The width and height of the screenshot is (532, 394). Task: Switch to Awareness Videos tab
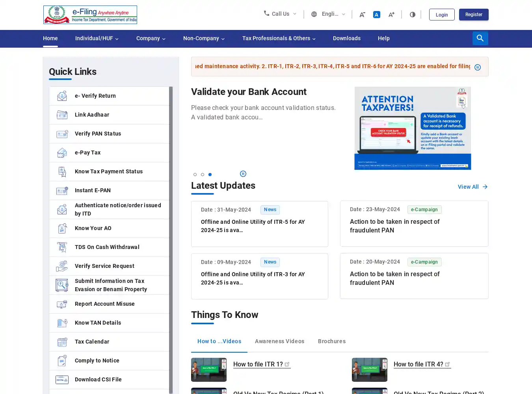tap(280, 341)
